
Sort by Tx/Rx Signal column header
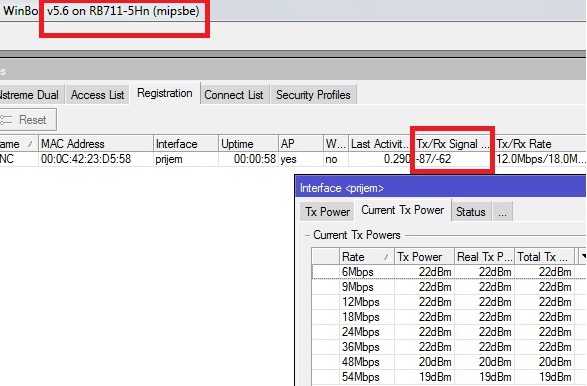click(x=453, y=144)
